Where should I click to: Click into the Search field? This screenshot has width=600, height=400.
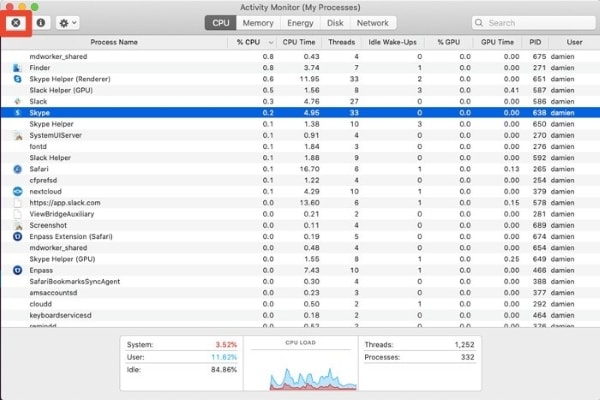(533, 23)
